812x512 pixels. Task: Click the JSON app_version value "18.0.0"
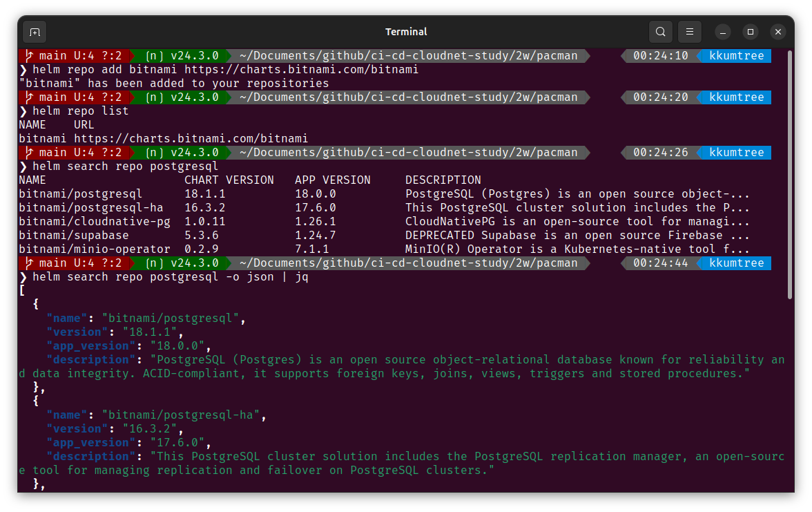[x=177, y=345]
